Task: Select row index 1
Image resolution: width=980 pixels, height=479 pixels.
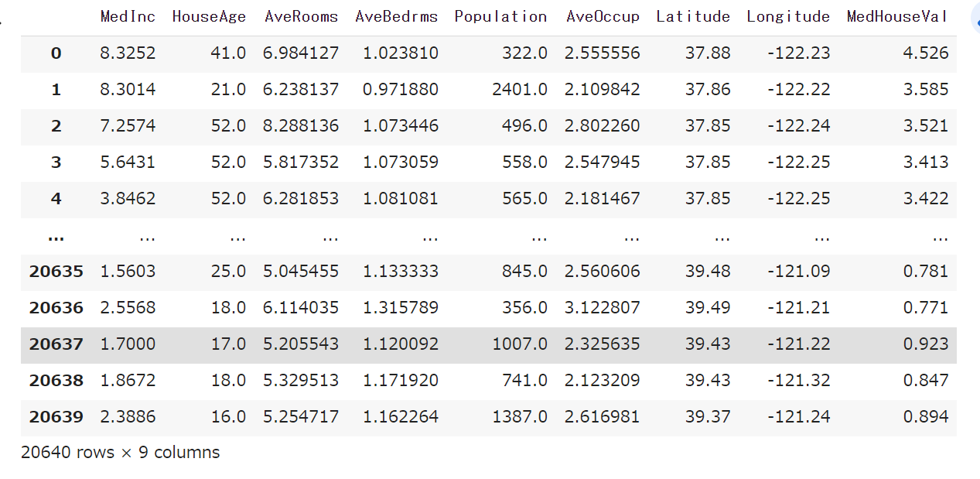Action: (56, 90)
